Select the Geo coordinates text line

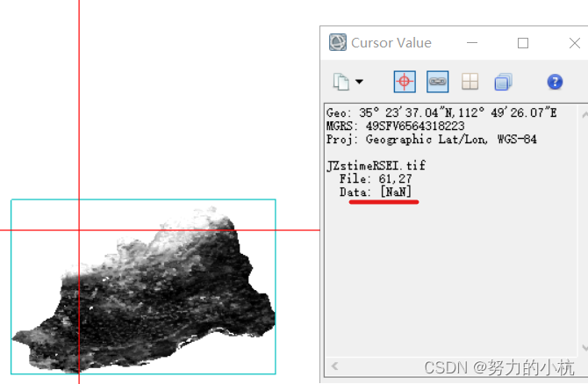coord(441,112)
